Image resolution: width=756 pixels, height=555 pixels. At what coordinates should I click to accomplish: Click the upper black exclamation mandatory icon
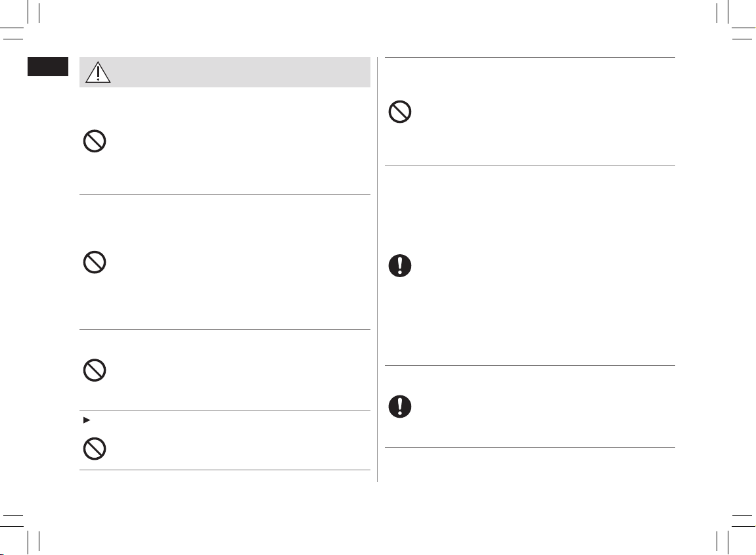[x=400, y=266]
